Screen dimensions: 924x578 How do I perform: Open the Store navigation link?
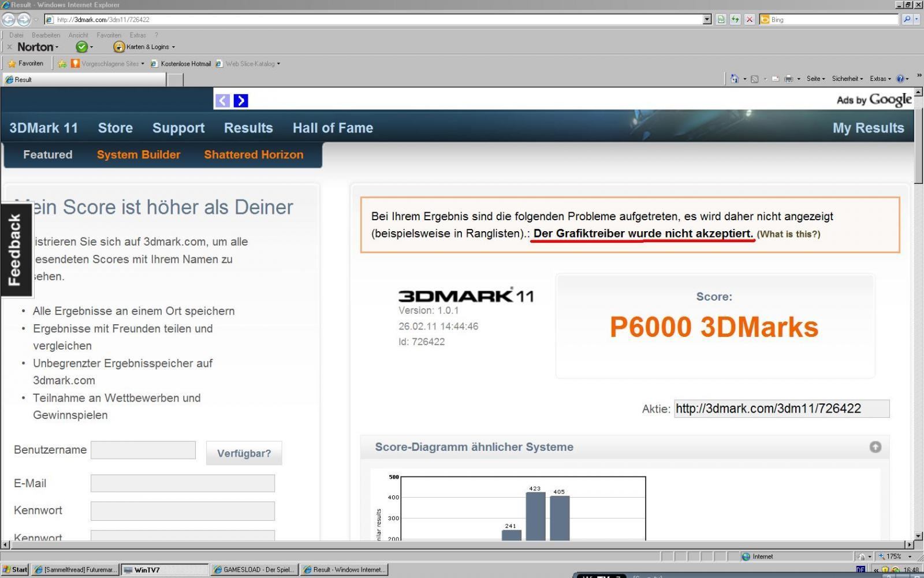[x=115, y=128]
